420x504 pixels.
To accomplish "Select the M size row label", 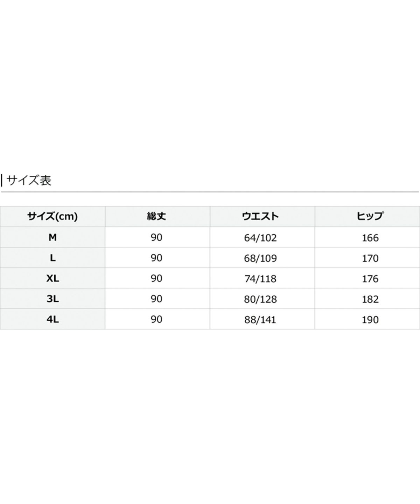I will [x=52, y=237].
